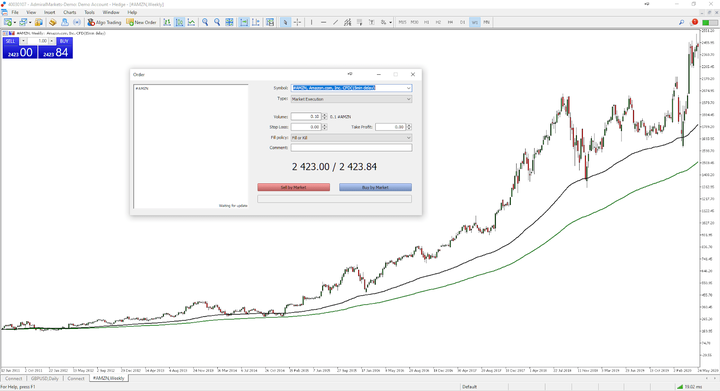Switch to the GBPUSD,Daily chart tab
Image resolution: width=720 pixels, height=391 pixels.
tap(45, 378)
